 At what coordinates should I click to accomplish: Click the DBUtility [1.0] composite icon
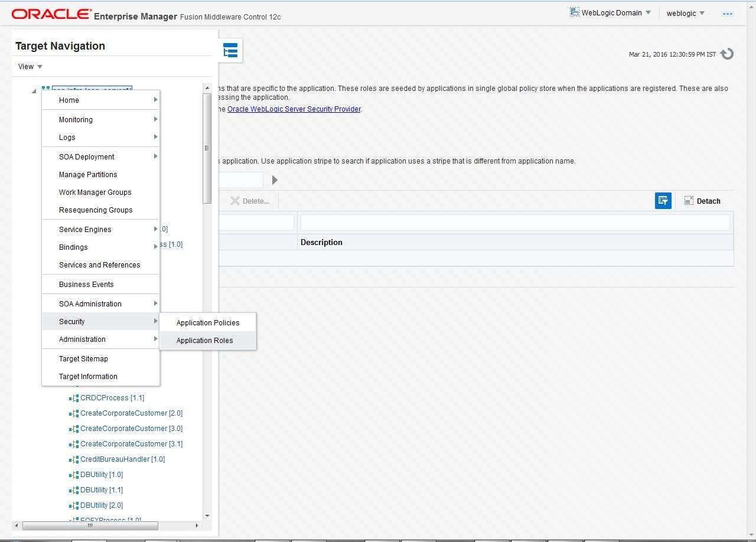[74, 475]
